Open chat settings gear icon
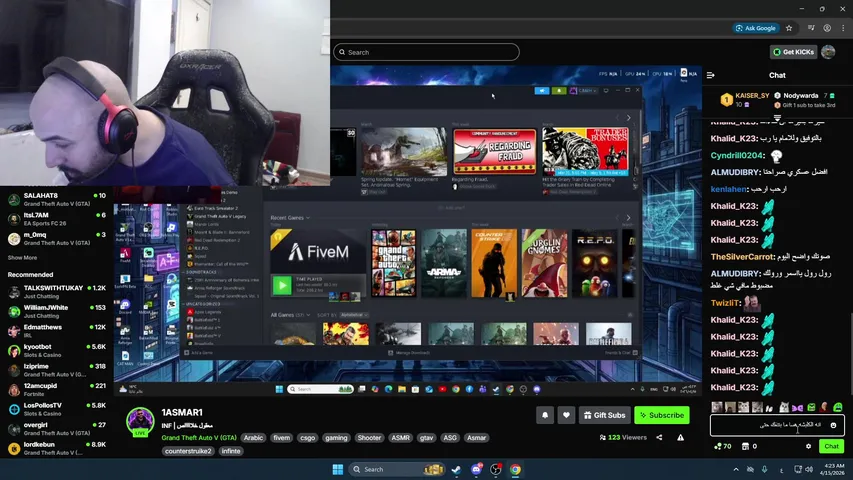 click(808, 446)
